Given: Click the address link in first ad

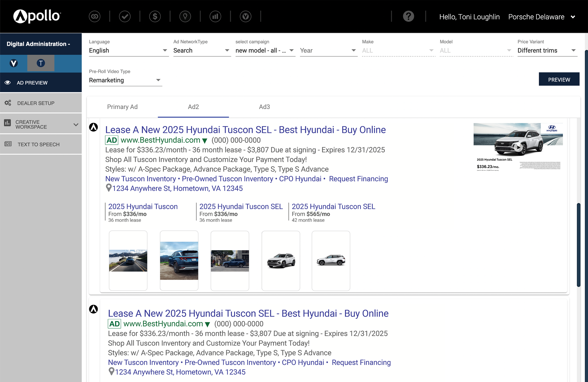Looking at the screenshot, I should point(177,188).
